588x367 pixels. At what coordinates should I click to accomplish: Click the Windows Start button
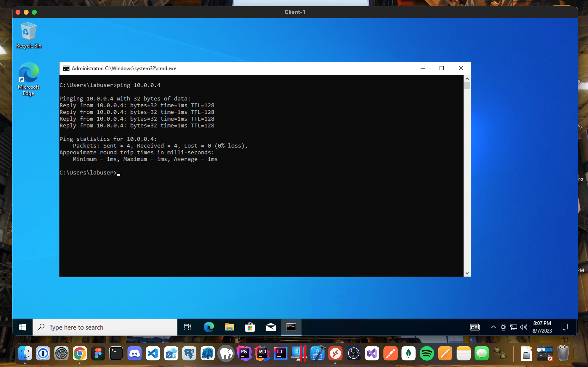click(x=22, y=327)
